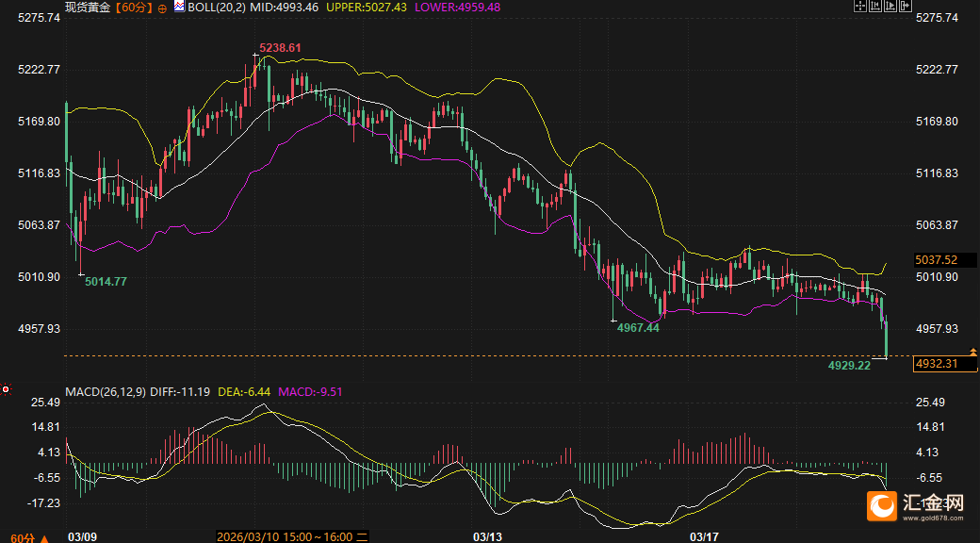Click the 4929.22 low price marker
980x543 pixels.
849,365
